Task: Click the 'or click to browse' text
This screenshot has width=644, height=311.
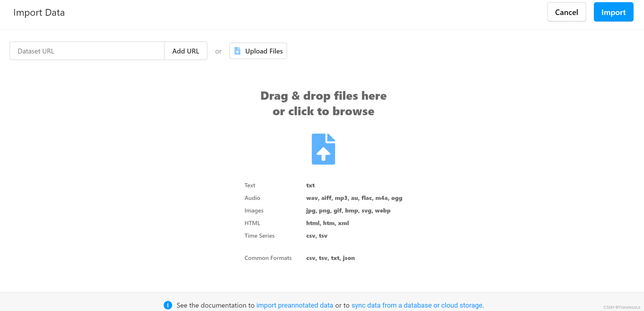Action: (x=323, y=111)
